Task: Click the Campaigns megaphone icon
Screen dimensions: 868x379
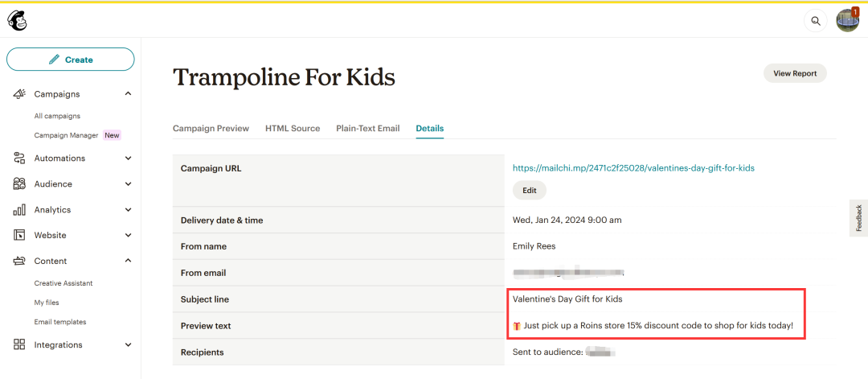Action: [x=20, y=94]
